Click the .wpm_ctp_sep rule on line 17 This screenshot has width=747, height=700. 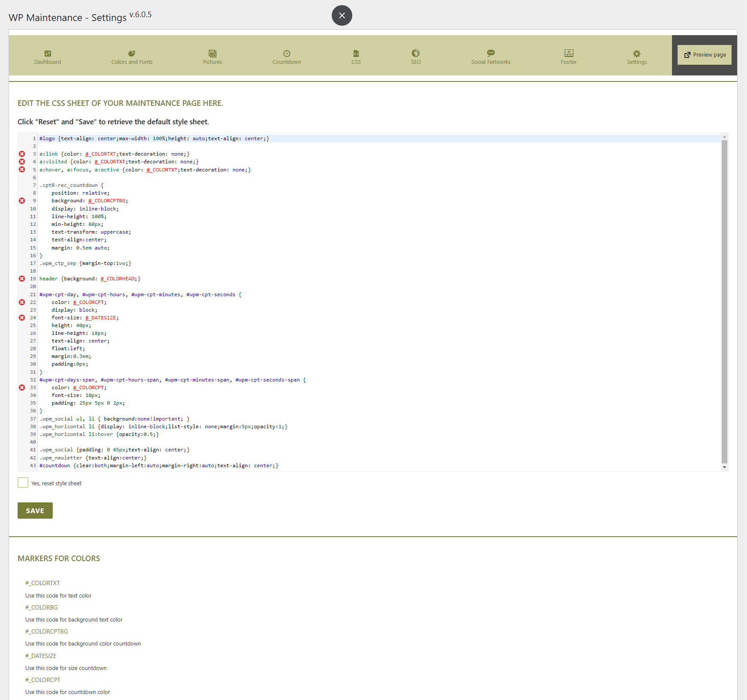coord(85,263)
